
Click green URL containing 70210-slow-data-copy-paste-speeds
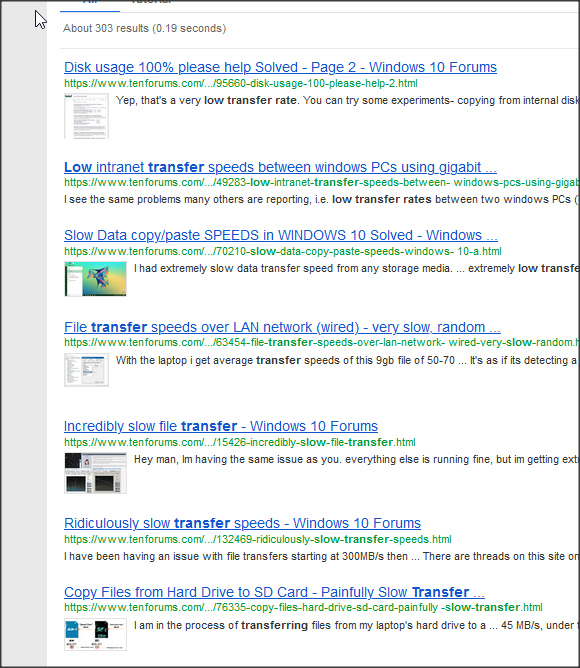point(283,251)
